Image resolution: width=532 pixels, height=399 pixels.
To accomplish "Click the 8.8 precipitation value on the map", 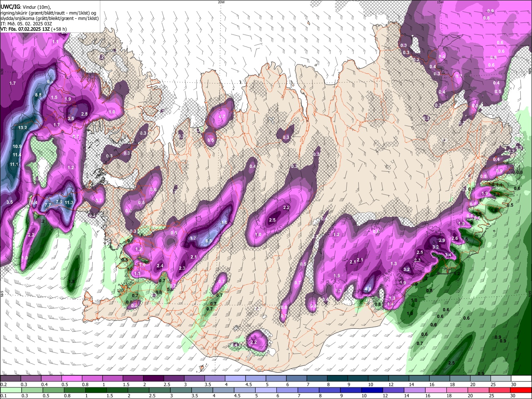I will [x=38, y=95].
